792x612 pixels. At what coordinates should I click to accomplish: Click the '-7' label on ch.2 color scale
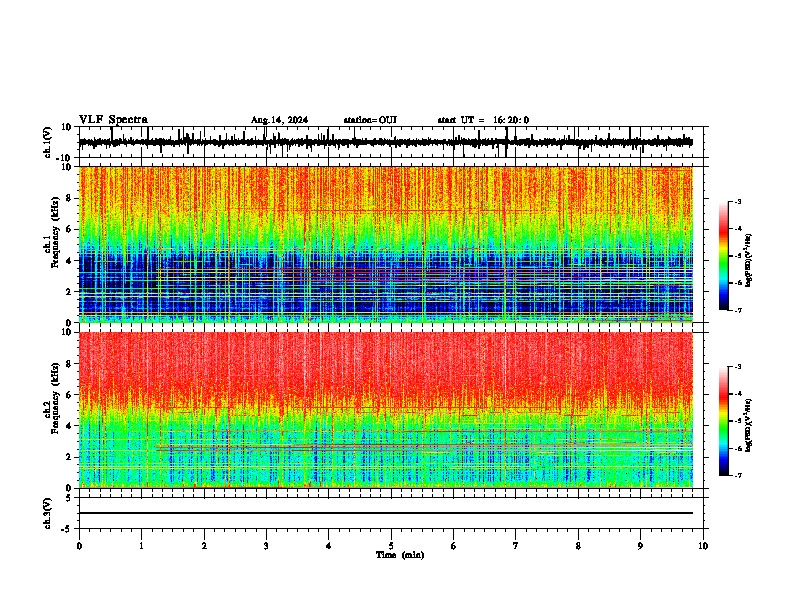738,476
